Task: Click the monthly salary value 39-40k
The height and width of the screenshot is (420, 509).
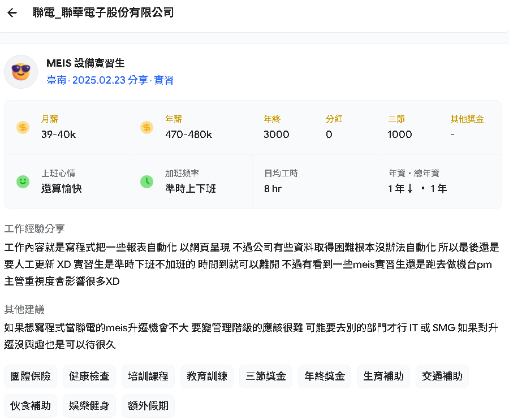Action: (58, 135)
